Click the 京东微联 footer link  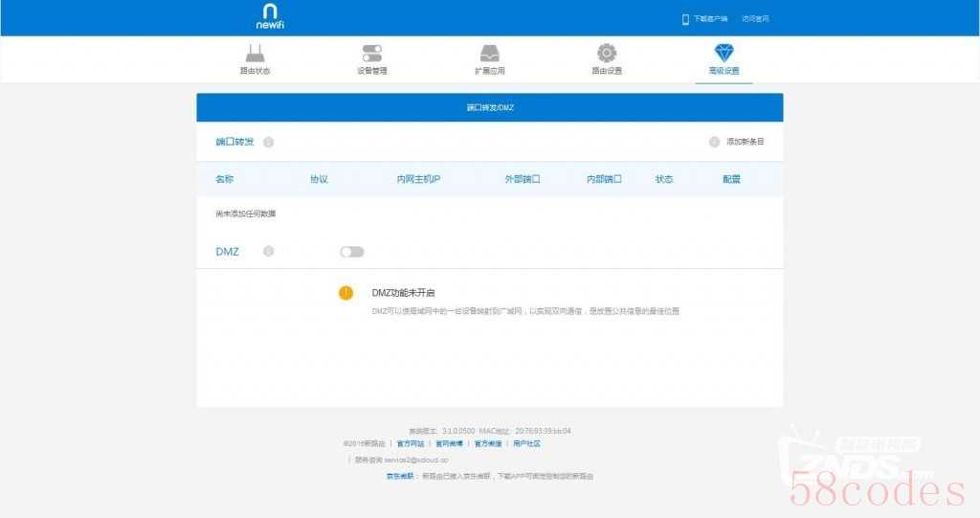click(399, 476)
